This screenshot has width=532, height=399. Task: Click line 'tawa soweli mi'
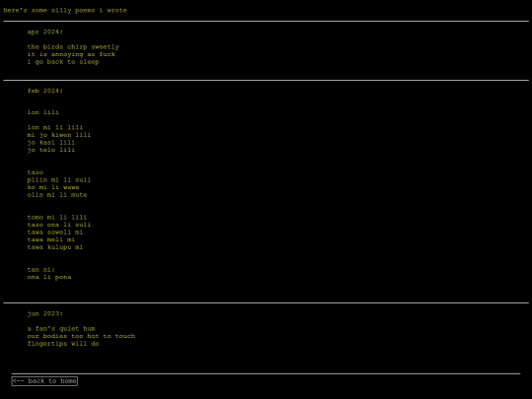(55, 233)
